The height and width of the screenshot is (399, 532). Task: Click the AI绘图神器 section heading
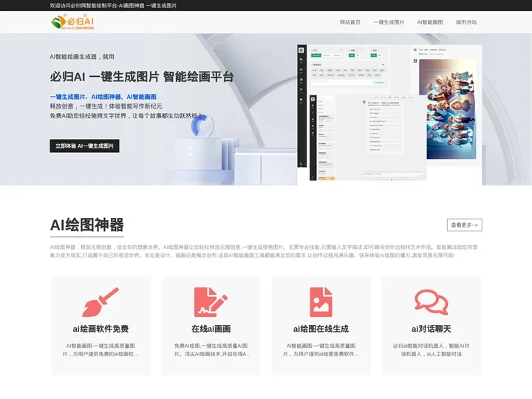(x=87, y=225)
